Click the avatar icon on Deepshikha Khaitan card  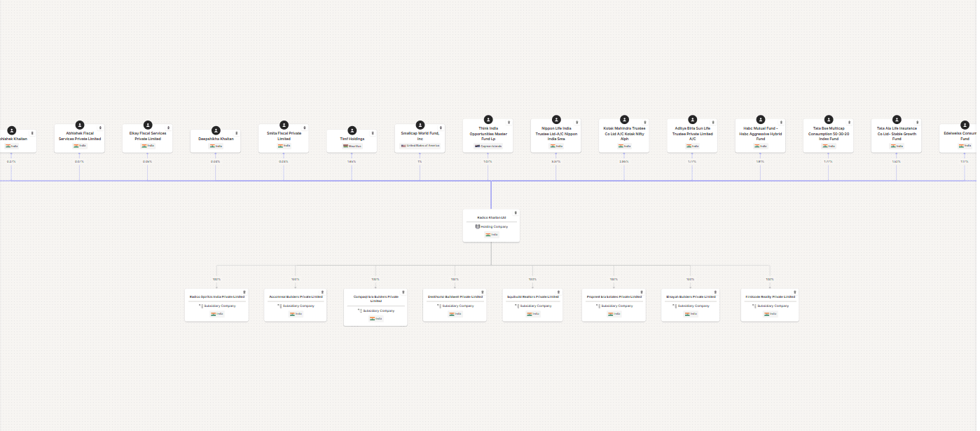coord(216,130)
